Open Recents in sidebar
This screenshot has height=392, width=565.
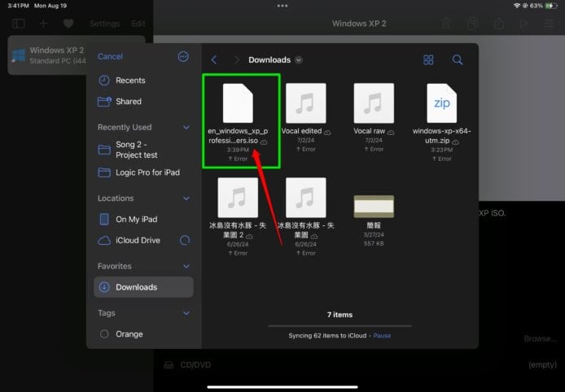(130, 81)
